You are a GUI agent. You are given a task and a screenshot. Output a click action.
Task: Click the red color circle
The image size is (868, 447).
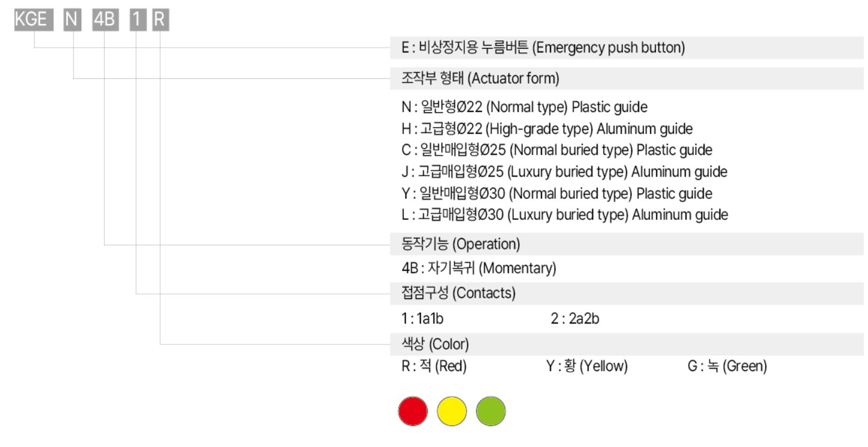coord(413,412)
